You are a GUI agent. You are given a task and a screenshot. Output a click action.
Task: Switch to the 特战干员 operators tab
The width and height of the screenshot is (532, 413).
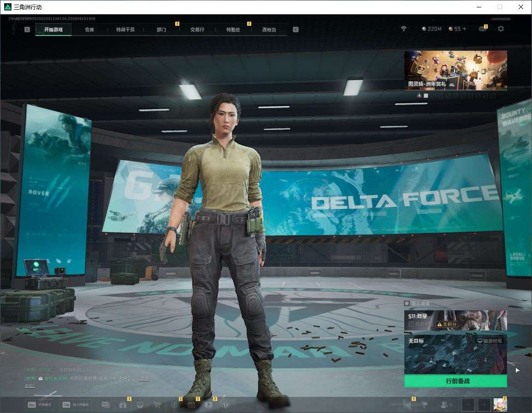tap(125, 29)
